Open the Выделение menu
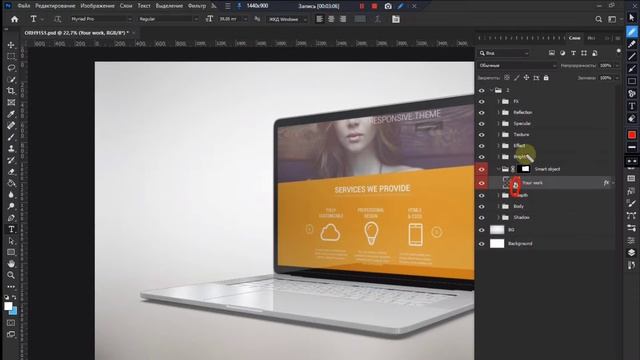The height and width of the screenshot is (360, 640). tap(169, 6)
